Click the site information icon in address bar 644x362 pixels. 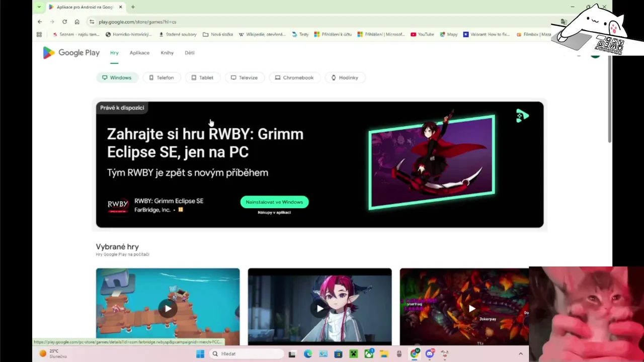(92, 22)
